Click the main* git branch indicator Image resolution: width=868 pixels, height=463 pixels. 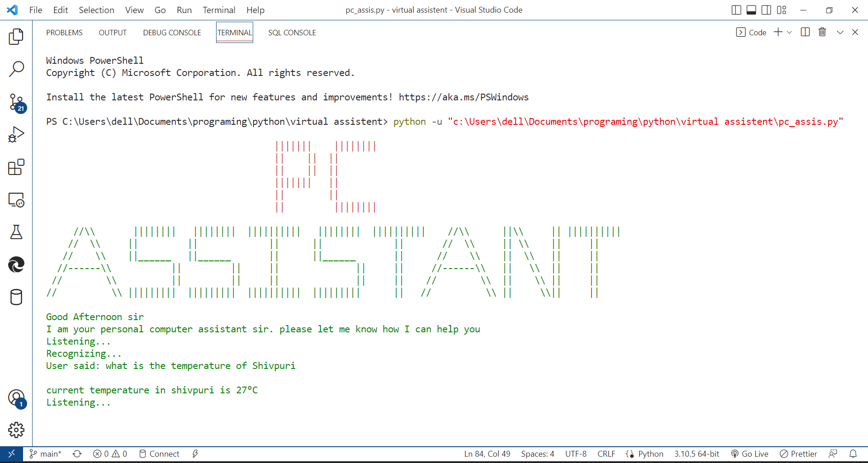tap(45, 454)
